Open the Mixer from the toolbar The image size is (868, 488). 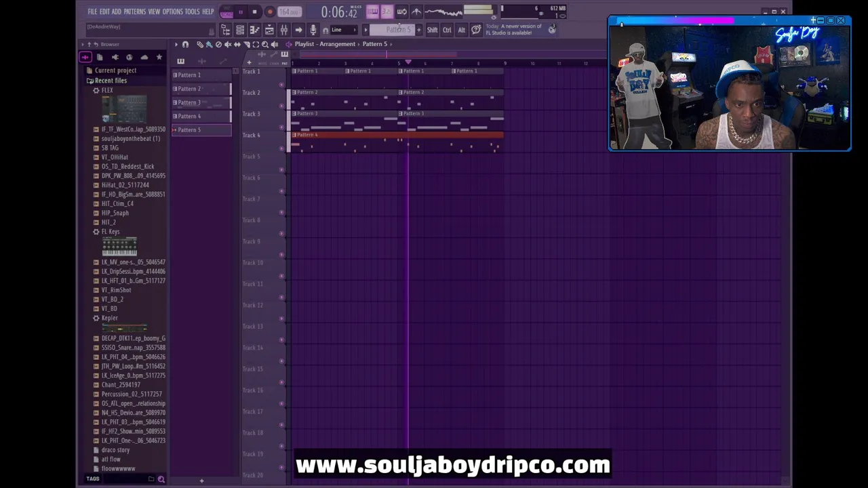point(284,30)
